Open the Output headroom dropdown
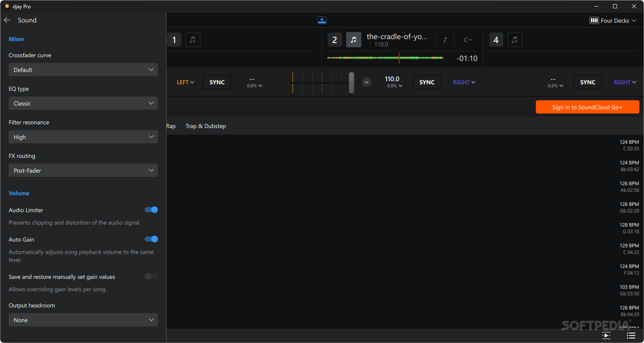644x343 pixels. coord(83,320)
